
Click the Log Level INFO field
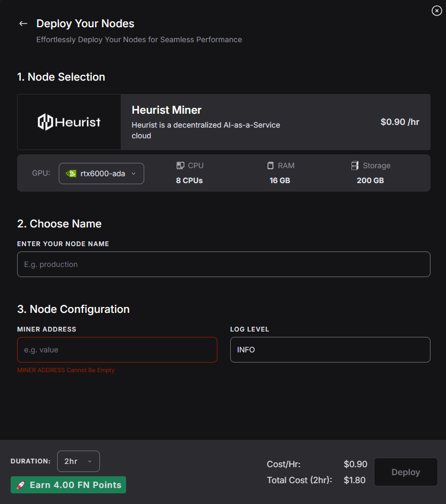pyautogui.click(x=330, y=350)
